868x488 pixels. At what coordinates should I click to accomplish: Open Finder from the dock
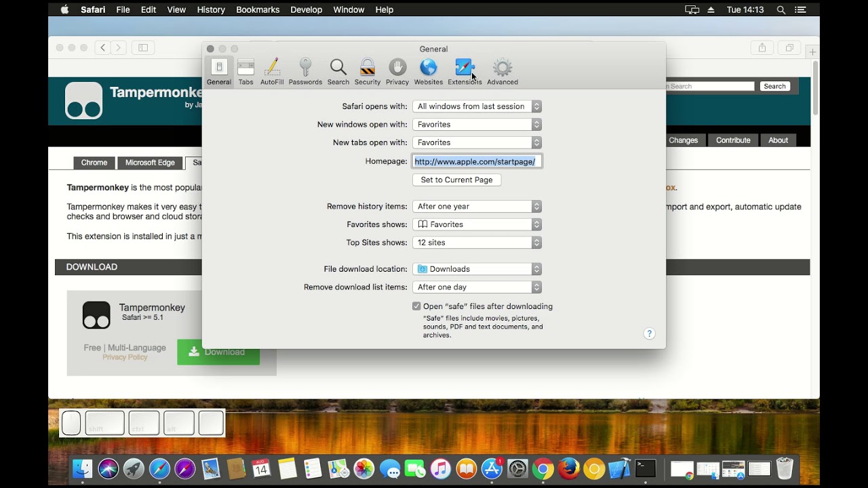(82, 468)
